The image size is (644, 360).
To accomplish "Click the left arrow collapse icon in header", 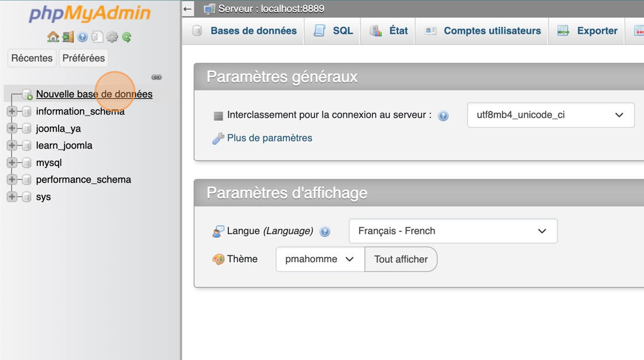I will (x=188, y=9).
